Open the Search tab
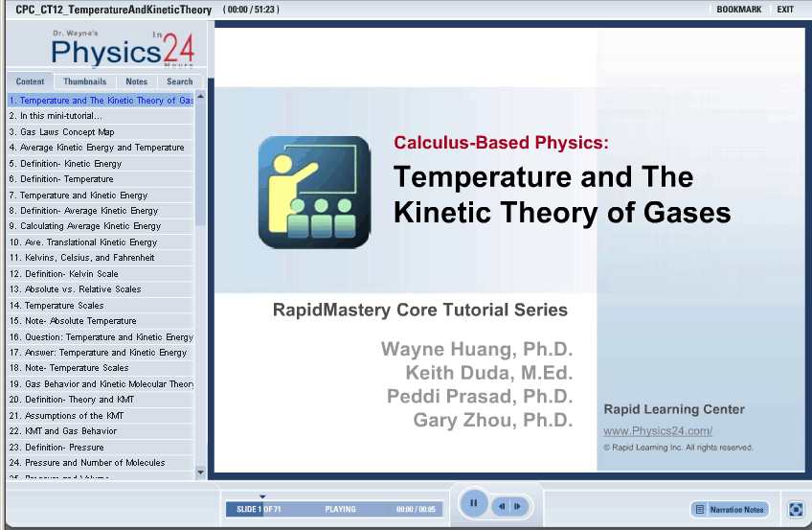The height and width of the screenshot is (530, 812). click(180, 82)
